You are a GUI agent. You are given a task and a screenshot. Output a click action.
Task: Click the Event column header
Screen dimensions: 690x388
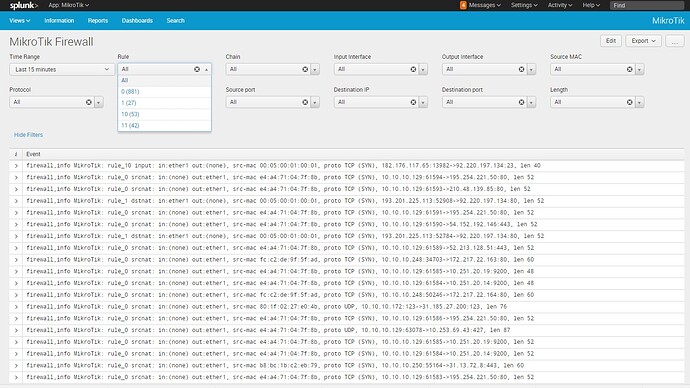[x=33, y=154]
